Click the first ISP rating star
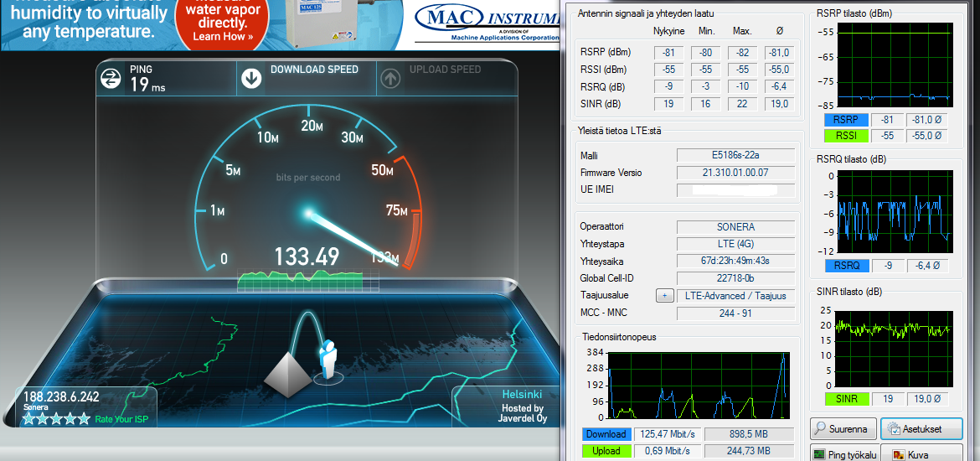This screenshot has height=461, width=980. [28, 419]
